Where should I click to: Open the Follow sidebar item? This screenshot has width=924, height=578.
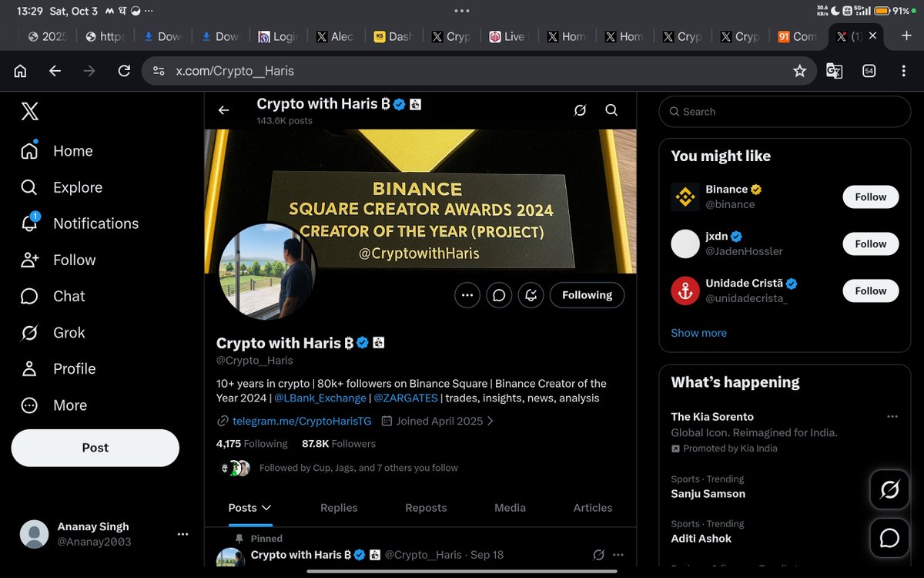(59, 260)
